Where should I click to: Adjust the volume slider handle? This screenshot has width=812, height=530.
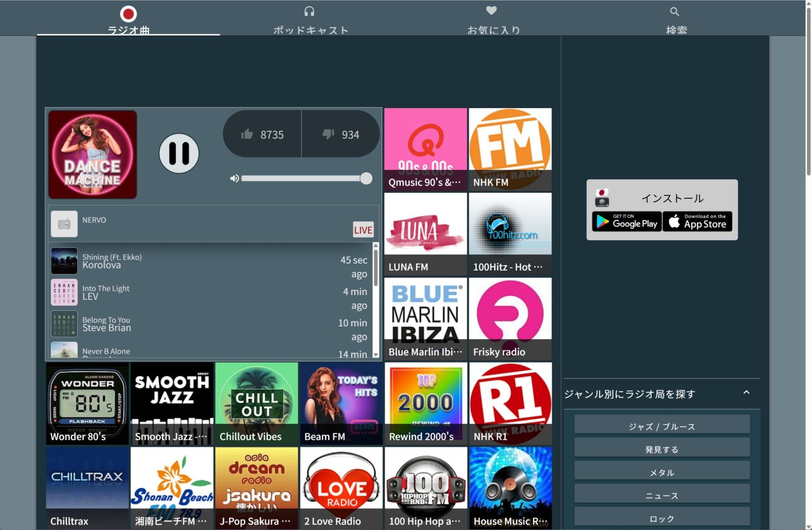click(x=366, y=179)
